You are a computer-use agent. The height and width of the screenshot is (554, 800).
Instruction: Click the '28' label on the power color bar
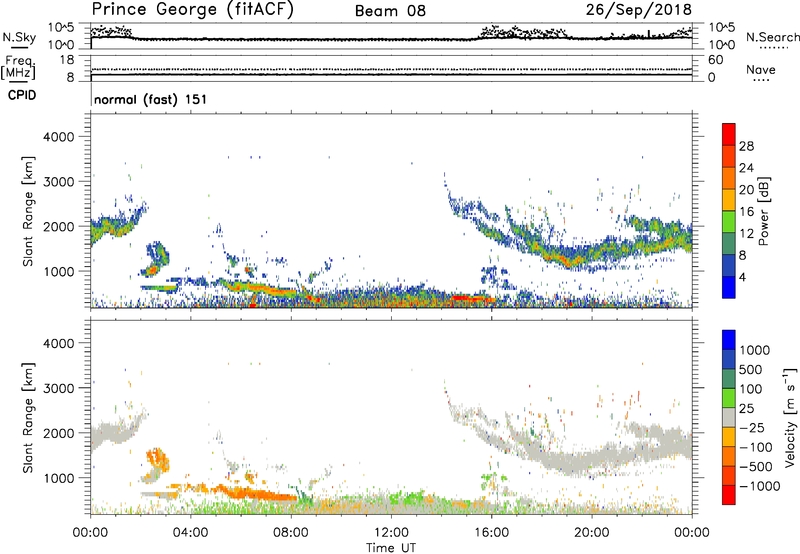point(746,146)
